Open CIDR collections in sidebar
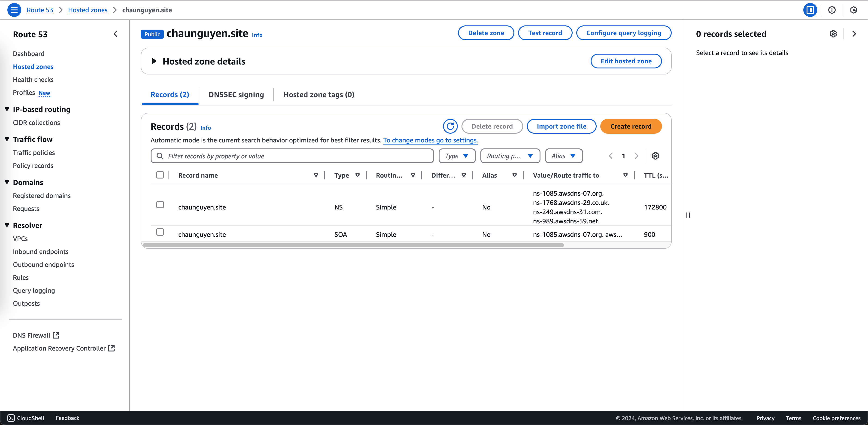The image size is (868, 425). (36, 123)
